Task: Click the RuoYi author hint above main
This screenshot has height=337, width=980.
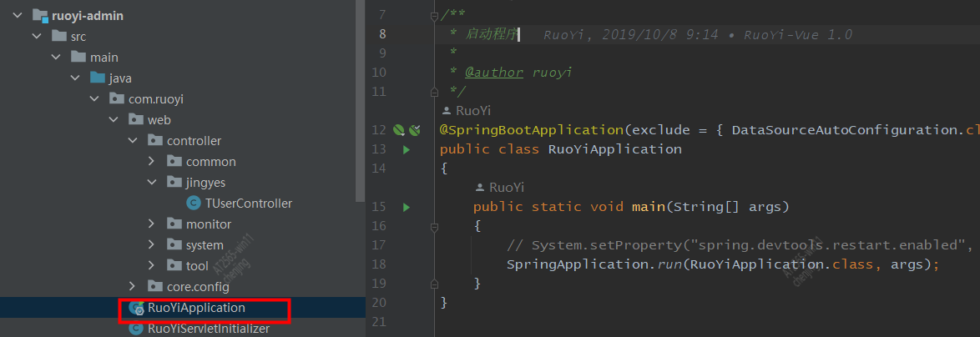Action: [506, 187]
